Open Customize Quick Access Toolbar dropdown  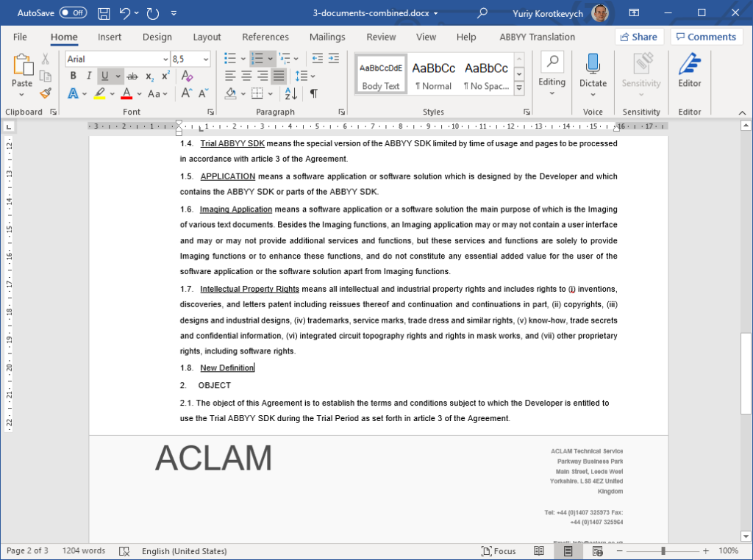(x=174, y=13)
